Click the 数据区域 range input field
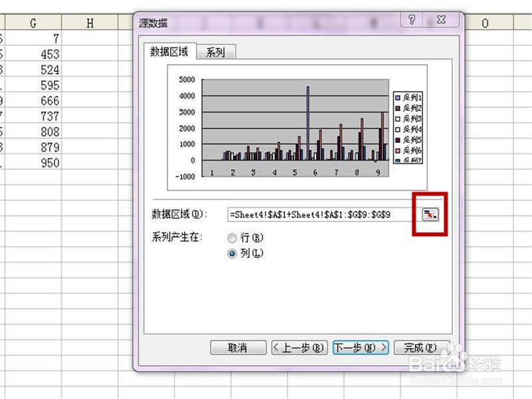Viewport: 532px width, 399px height. (x=323, y=214)
